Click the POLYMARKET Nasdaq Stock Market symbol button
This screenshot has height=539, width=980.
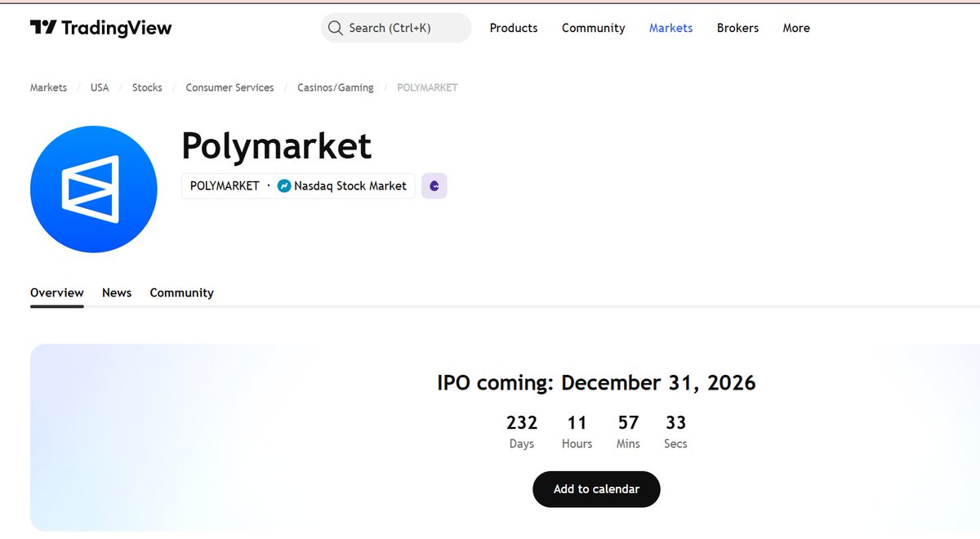coord(298,186)
